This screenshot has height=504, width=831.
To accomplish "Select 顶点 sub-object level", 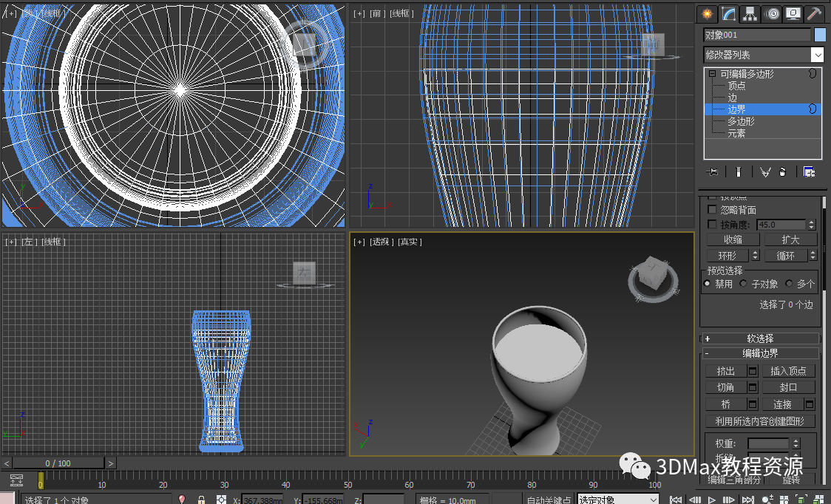I will point(736,85).
